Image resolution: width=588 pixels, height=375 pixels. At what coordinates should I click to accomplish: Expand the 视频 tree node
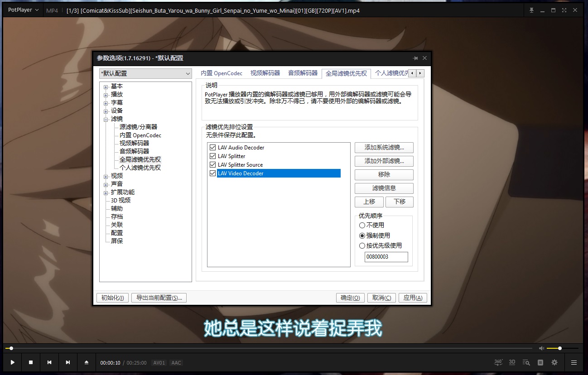(x=106, y=176)
